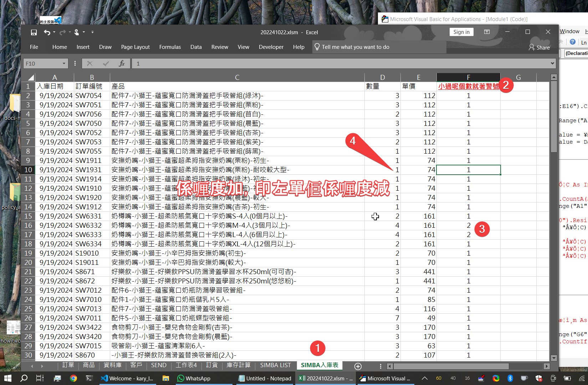Viewport: 588px width, 385px height.
Task: Open the Undo history dropdown arrow
Action: [54, 32]
